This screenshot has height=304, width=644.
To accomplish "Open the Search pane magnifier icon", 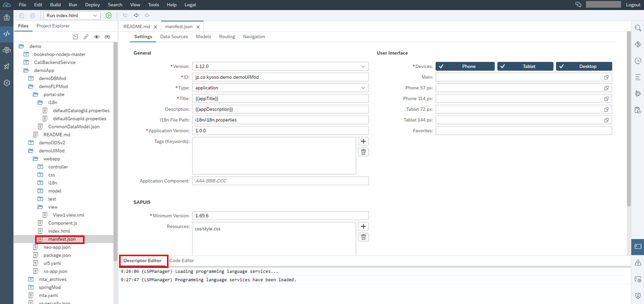I will coord(637,28).
